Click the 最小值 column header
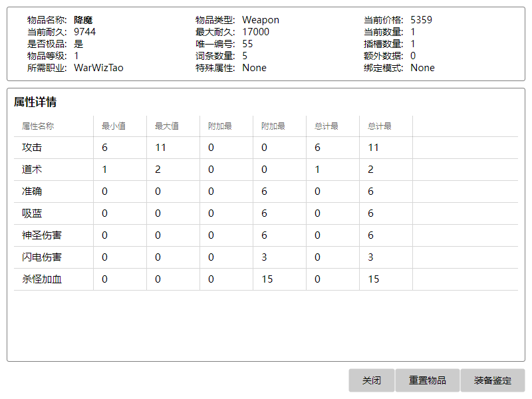Viewport: 532px width, 399px height. [114, 126]
